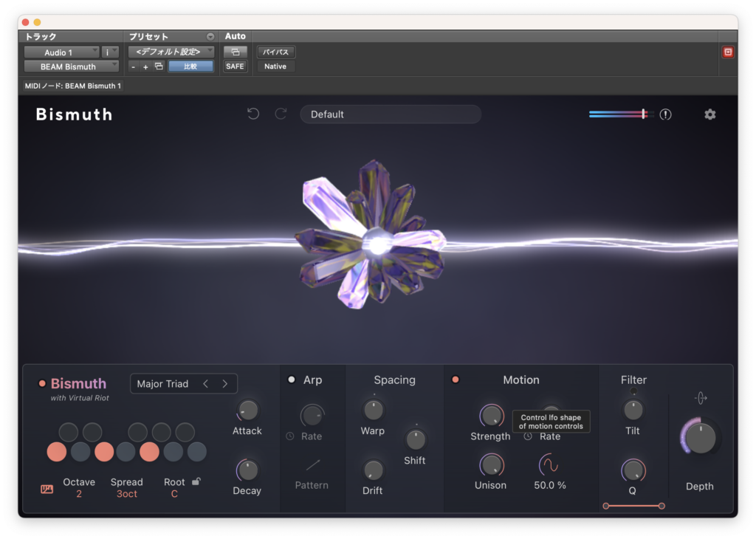This screenshot has height=539, width=756.
Task: Go to next chord with right chevron
Action: (224, 384)
